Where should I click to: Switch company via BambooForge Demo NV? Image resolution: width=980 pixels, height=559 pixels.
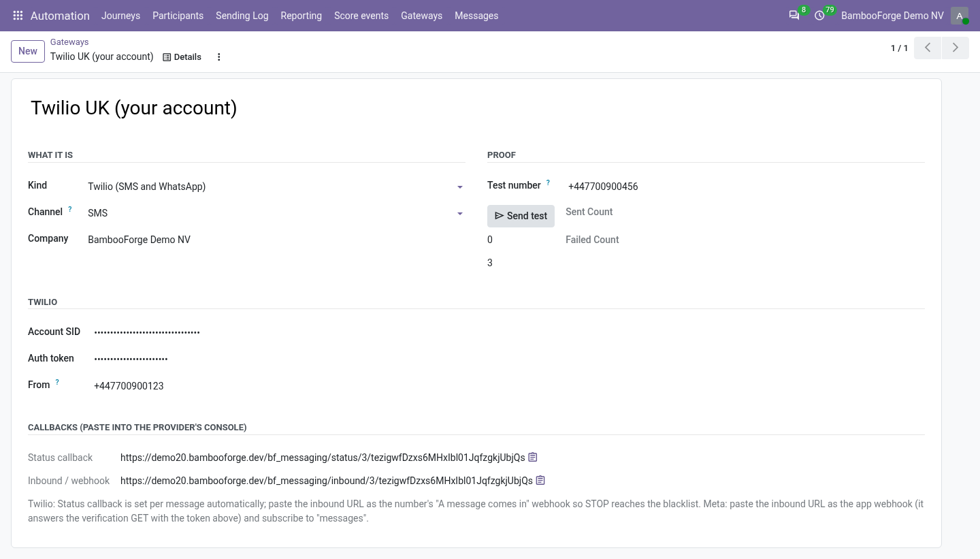coord(892,16)
